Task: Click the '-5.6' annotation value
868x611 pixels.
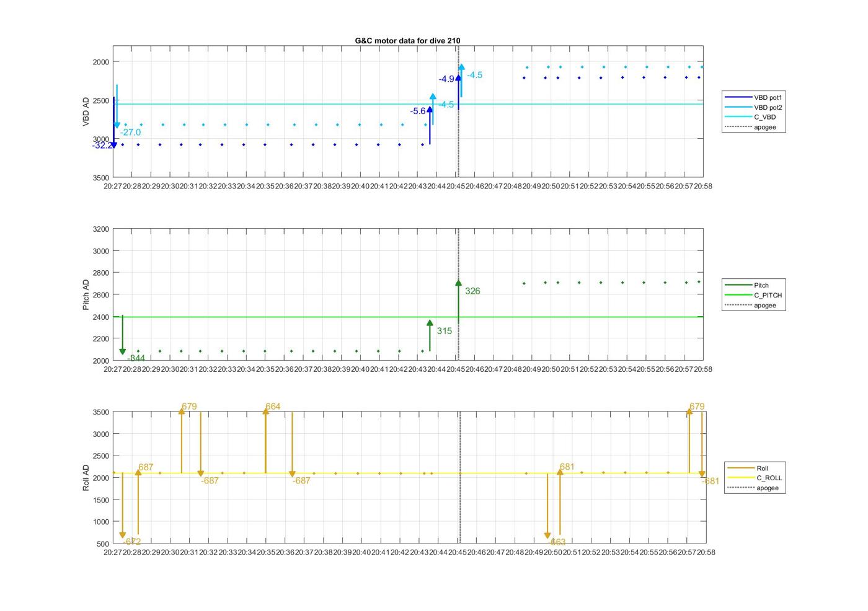Action: 418,111
